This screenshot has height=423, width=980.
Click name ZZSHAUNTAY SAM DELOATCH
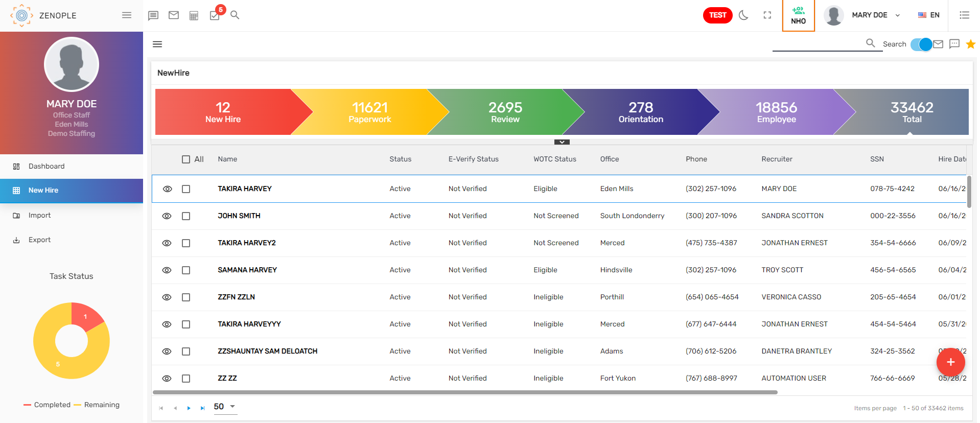click(x=268, y=351)
